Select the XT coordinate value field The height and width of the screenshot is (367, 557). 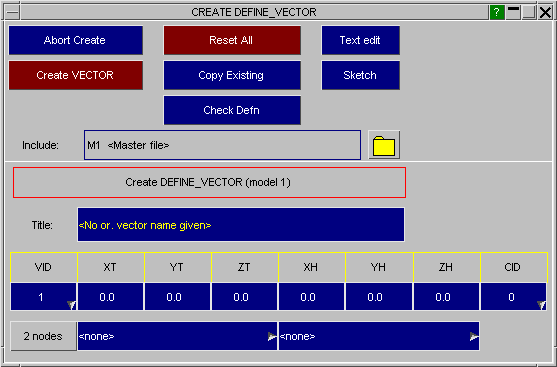(110, 297)
